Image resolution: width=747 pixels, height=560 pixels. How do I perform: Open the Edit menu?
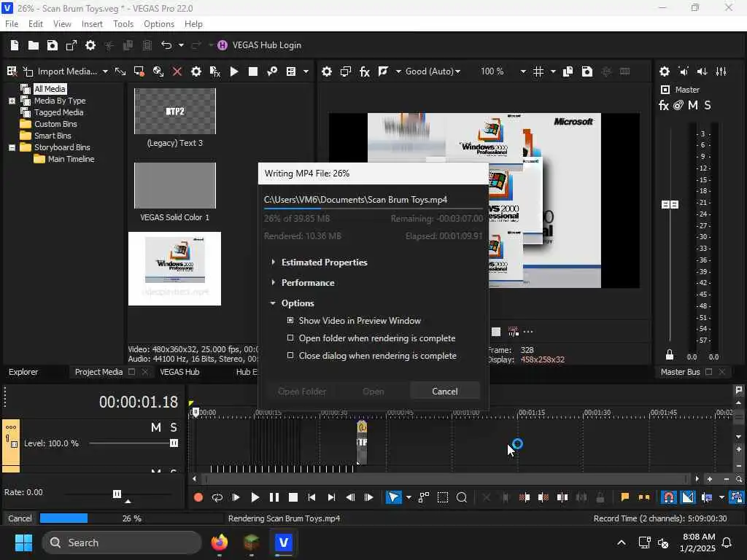35,24
